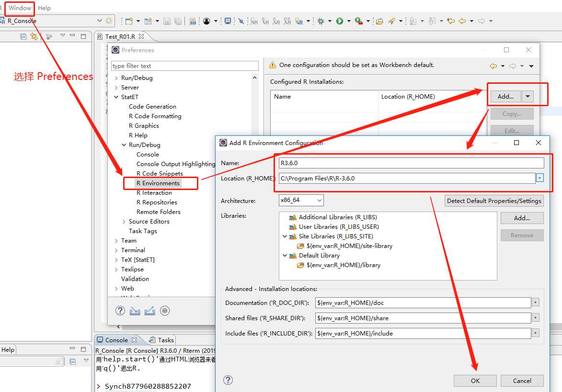Expand the Source Editors tree node
The height and width of the screenshot is (392, 562).
124,222
